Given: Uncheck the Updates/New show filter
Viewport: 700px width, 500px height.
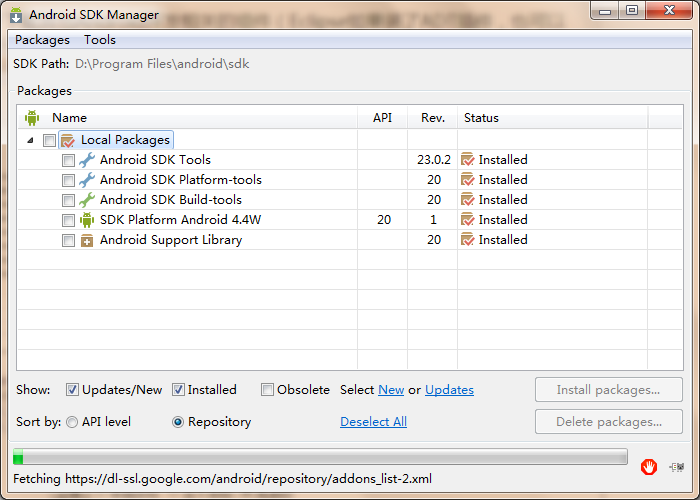Looking at the screenshot, I should [x=72, y=390].
